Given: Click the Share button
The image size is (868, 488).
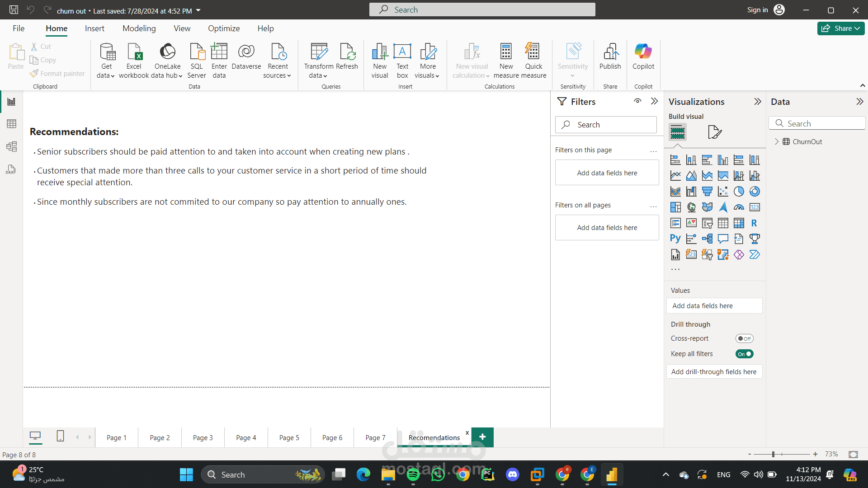Looking at the screenshot, I should [x=840, y=28].
